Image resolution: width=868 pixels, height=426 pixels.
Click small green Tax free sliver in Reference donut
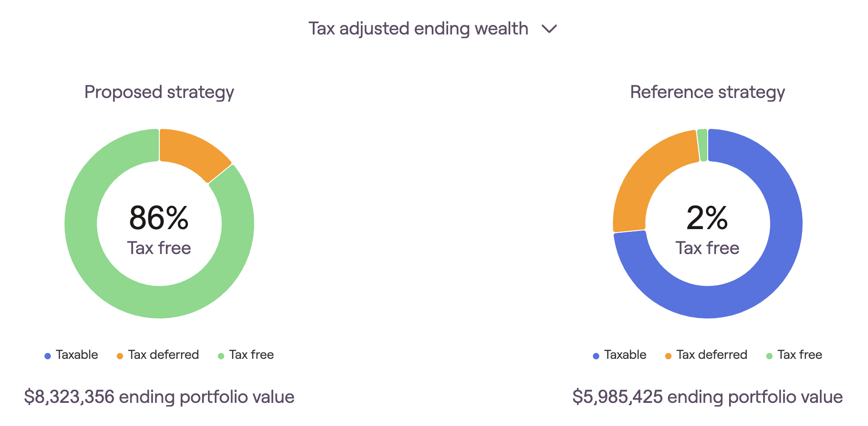(702, 145)
